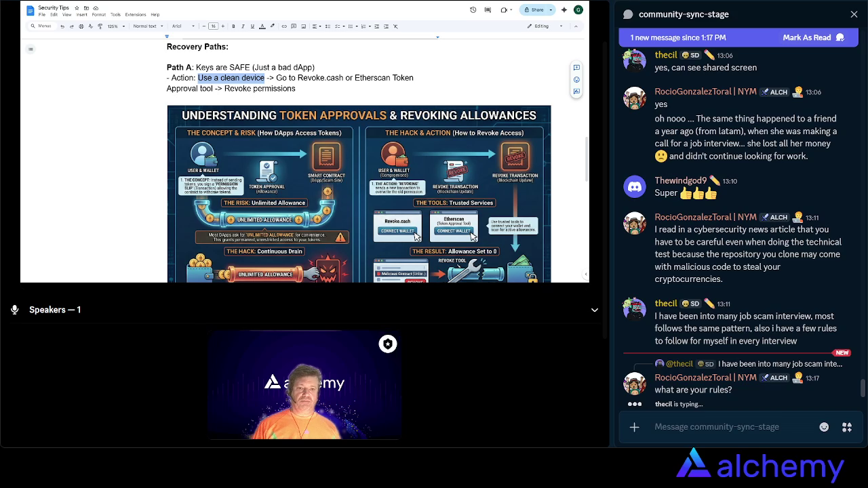The image size is (868, 488).
Task: Toggle underline formatting in Docs toolbar
Action: [x=252, y=26]
